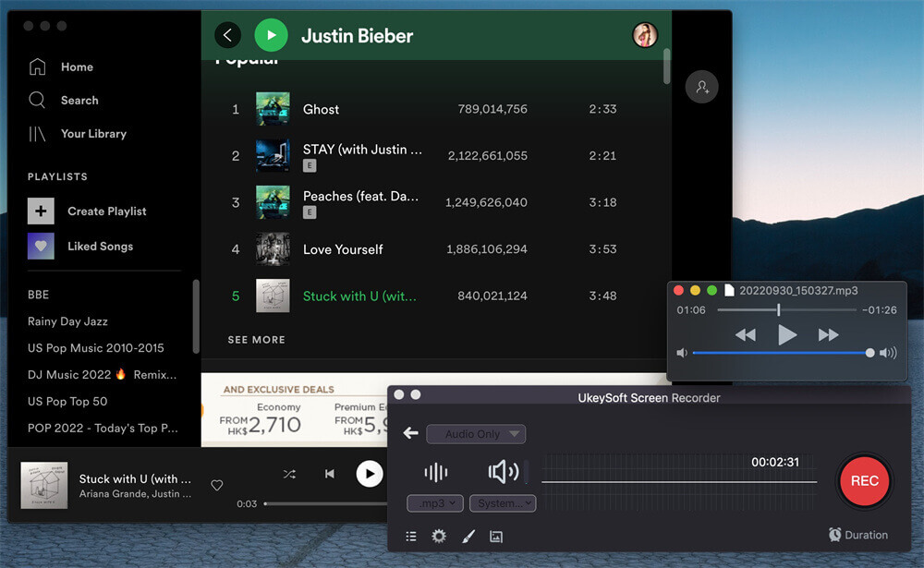Click mute speaker icon in mp3 player
The height and width of the screenshot is (568, 924).
pos(682,353)
